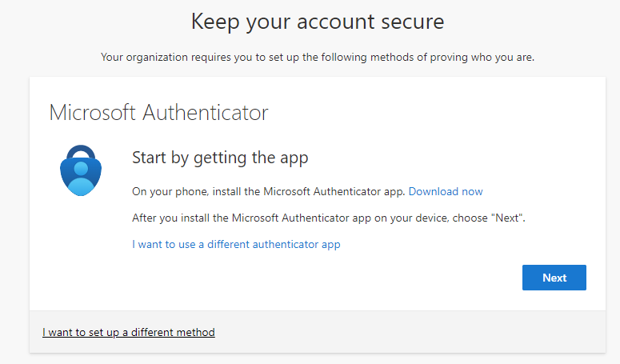The image size is (620, 364).
Task: Click the "Start by getting the app" subheading
Action: click(220, 158)
